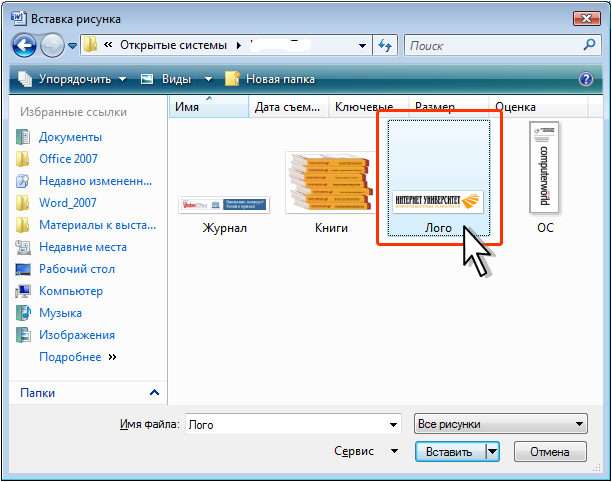Open Вставить split dropdown arrow
Image resolution: width=612 pixels, height=482 pixels.
click(493, 452)
